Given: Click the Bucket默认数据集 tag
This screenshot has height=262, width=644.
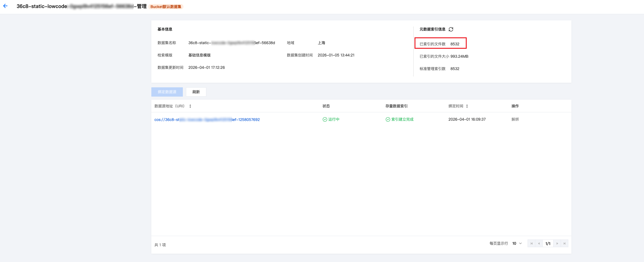Looking at the screenshot, I should [x=166, y=7].
